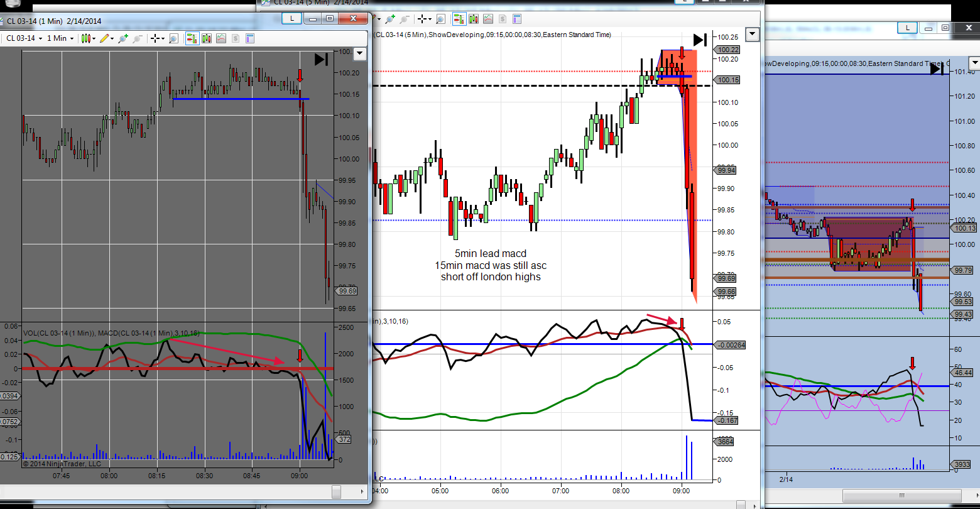Maximize the rightmost chart window

pyautogui.click(x=945, y=27)
